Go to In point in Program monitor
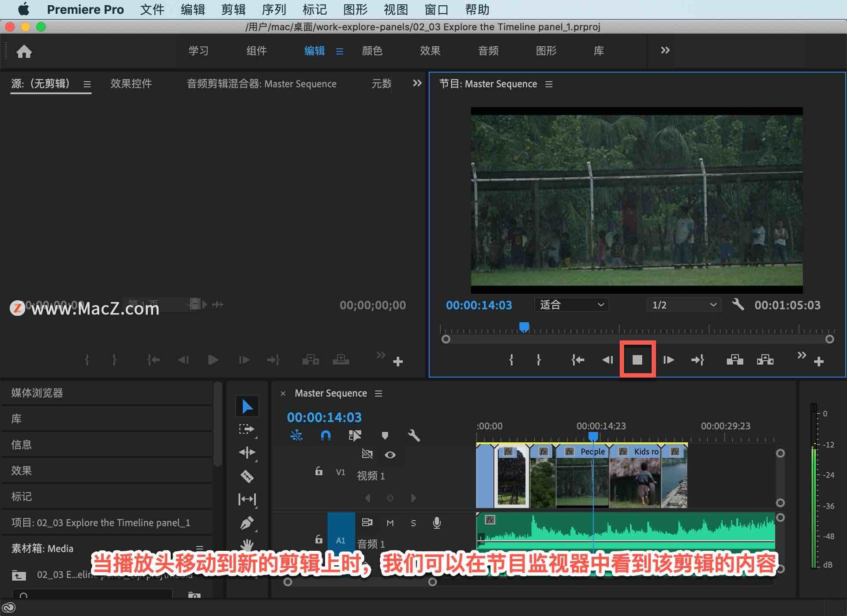This screenshot has height=616, width=847. (x=577, y=360)
